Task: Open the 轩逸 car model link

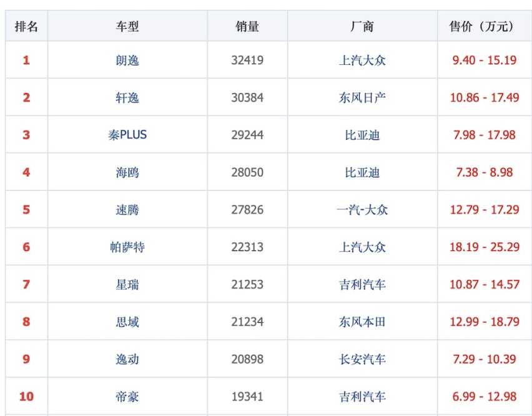Action: [127, 97]
